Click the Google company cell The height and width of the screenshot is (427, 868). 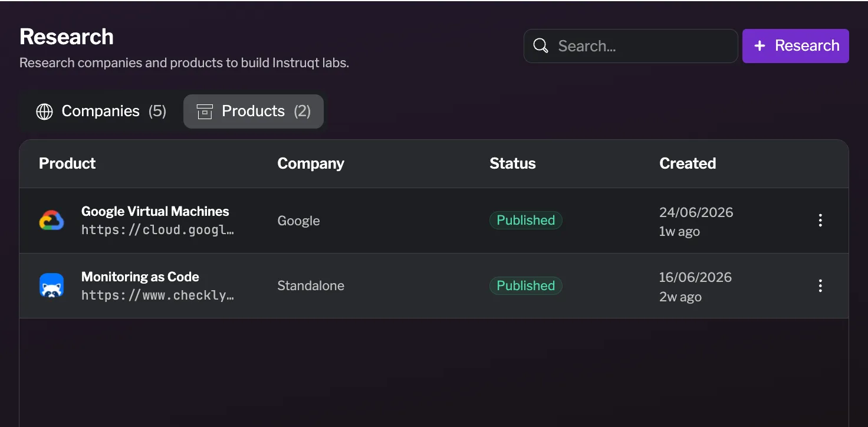click(x=298, y=221)
